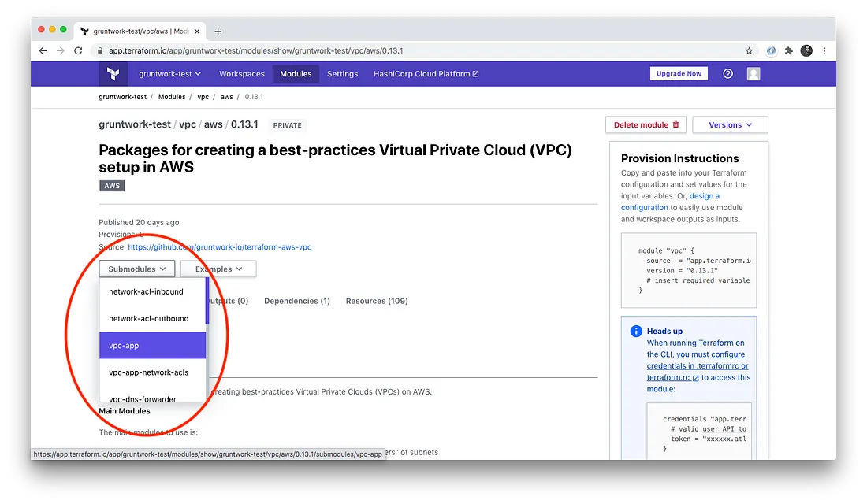Open the GitHub terraform-aws-vpc source link
Image resolution: width=867 pixels, height=504 pixels.
(x=220, y=247)
